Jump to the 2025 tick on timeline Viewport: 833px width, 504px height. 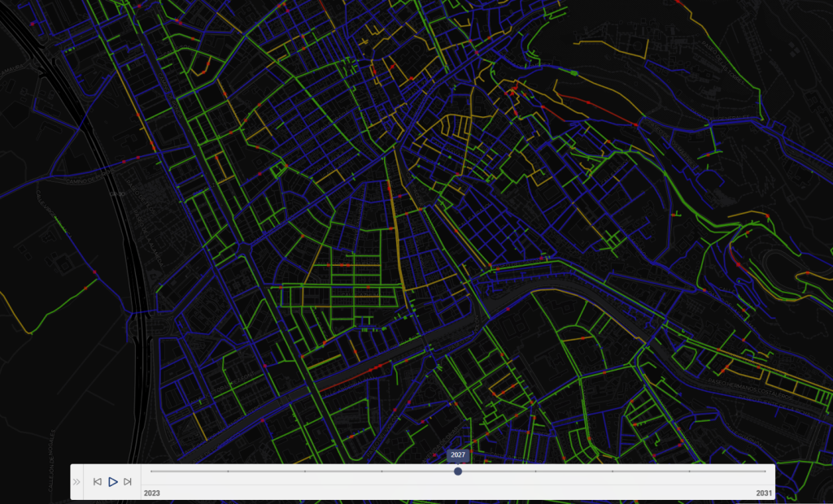[x=305, y=471]
